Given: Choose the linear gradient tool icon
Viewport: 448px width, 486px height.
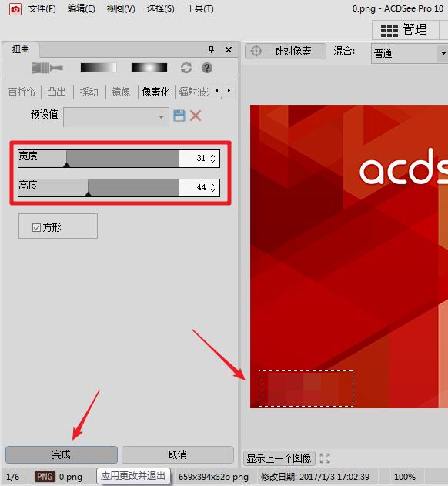Looking at the screenshot, I should (99, 68).
